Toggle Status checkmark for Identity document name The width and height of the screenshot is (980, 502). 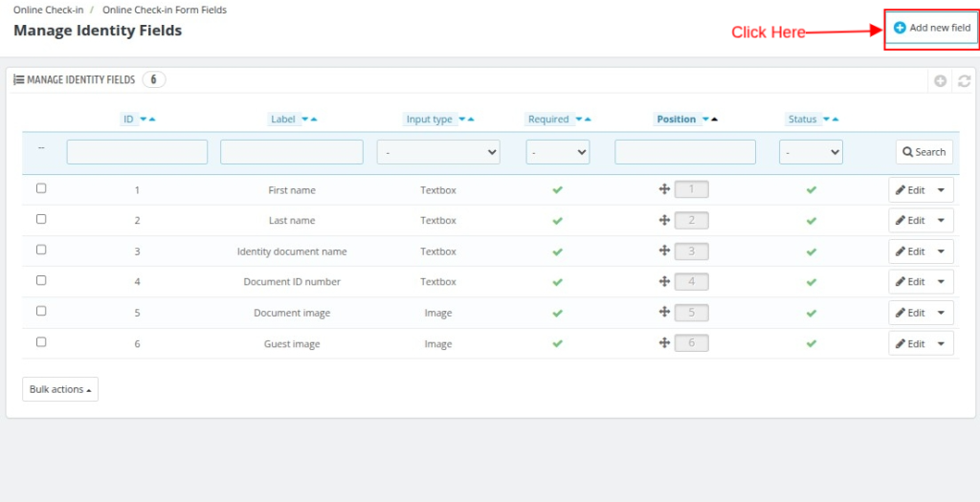point(811,251)
